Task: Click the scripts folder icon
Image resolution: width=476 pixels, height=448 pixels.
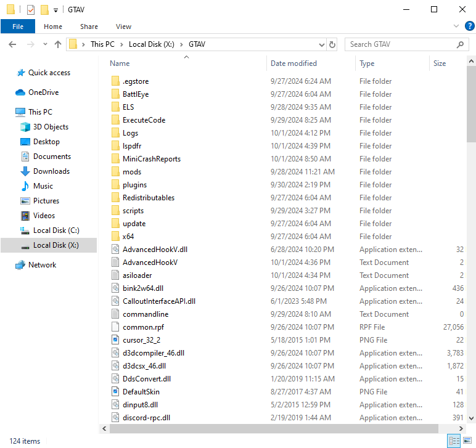Action: pos(115,211)
